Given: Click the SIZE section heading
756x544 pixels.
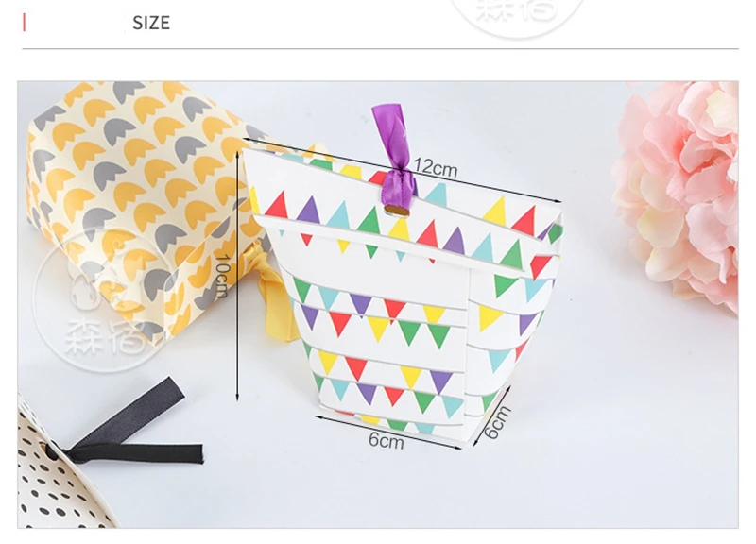Looking at the screenshot, I should [151, 23].
